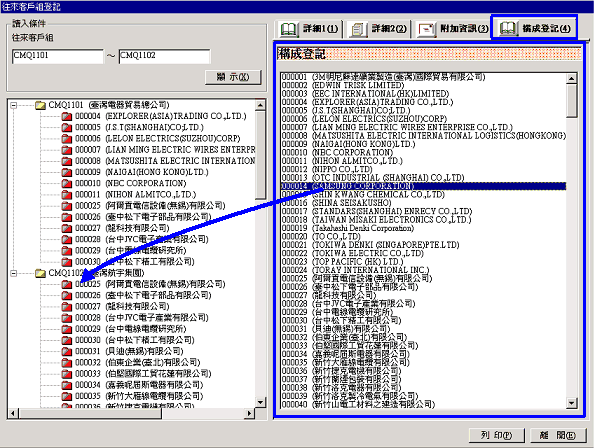Click the list's scroll down arrow on right

571,403
